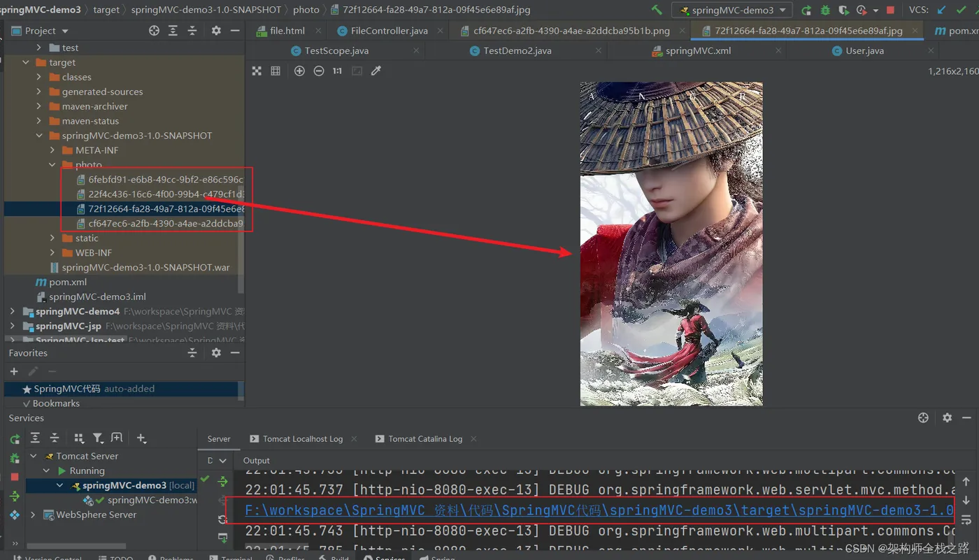The image size is (979, 560).
Task: Expand the classes folder
Action: [39, 77]
